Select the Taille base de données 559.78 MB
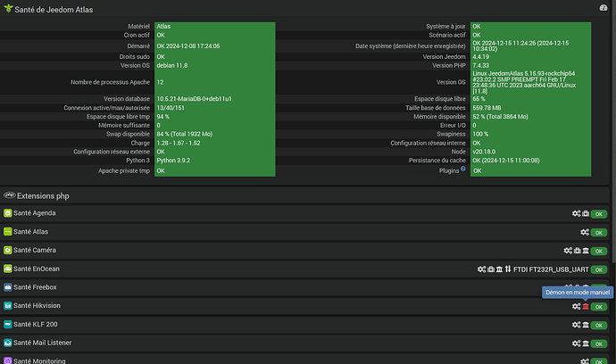The height and width of the screenshot is (364, 616). (x=487, y=108)
